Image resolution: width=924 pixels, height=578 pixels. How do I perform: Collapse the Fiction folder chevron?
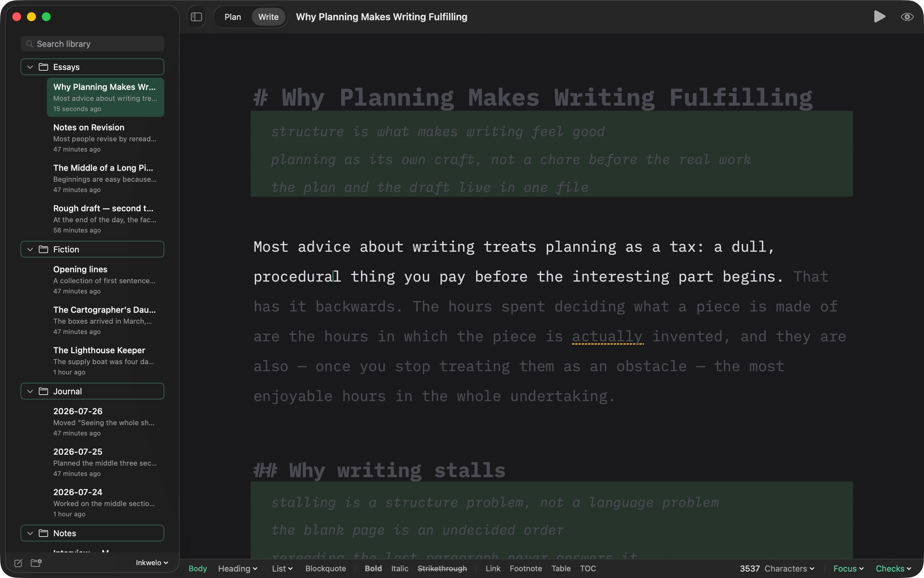click(30, 249)
